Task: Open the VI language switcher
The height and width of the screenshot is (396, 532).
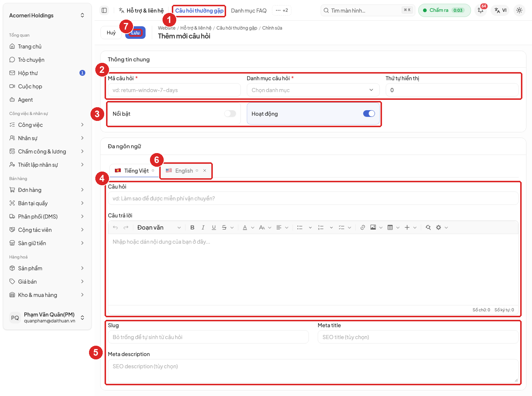Action: tap(501, 10)
